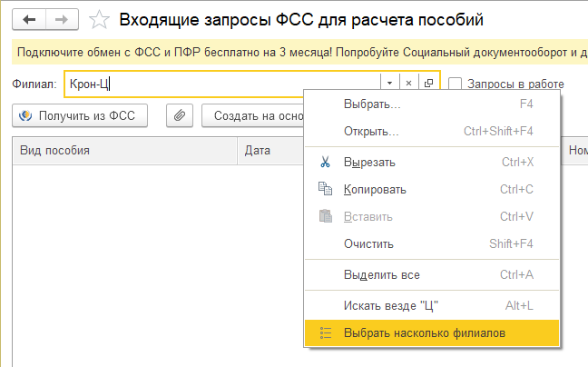
Task: Click the copy icon beside Копировать
Action: point(326,189)
